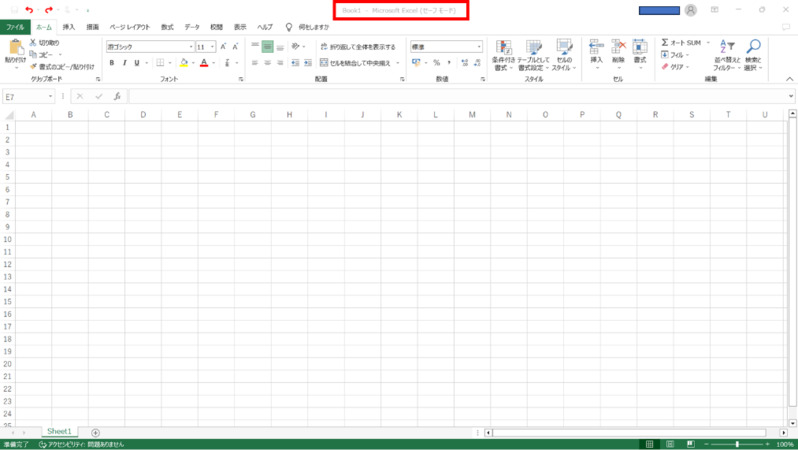
Task: Open Conditional Formatting (条件付き書式)
Action: [503, 55]
